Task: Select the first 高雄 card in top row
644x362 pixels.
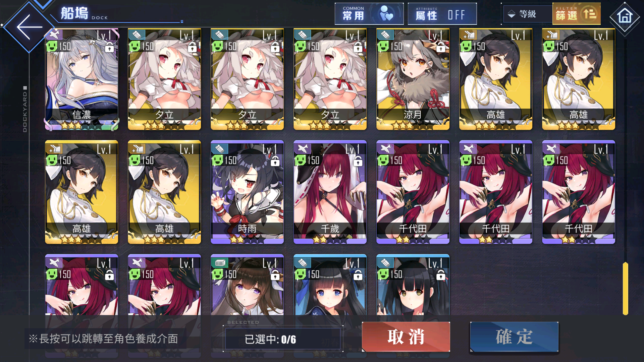Action: tap(496, 79)
